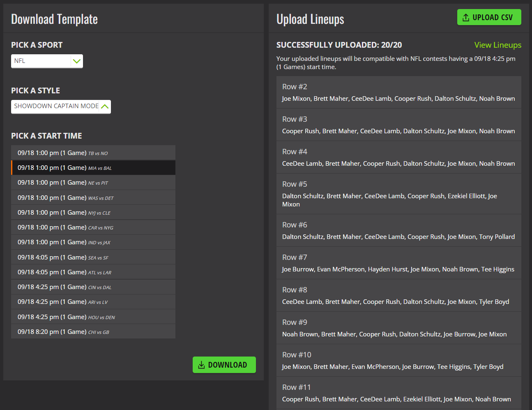The width and height of the screenshot is (532, 410).
Task: Select the CHI vs GB 8:20 pm slot
Action: (x=93, y=332)
